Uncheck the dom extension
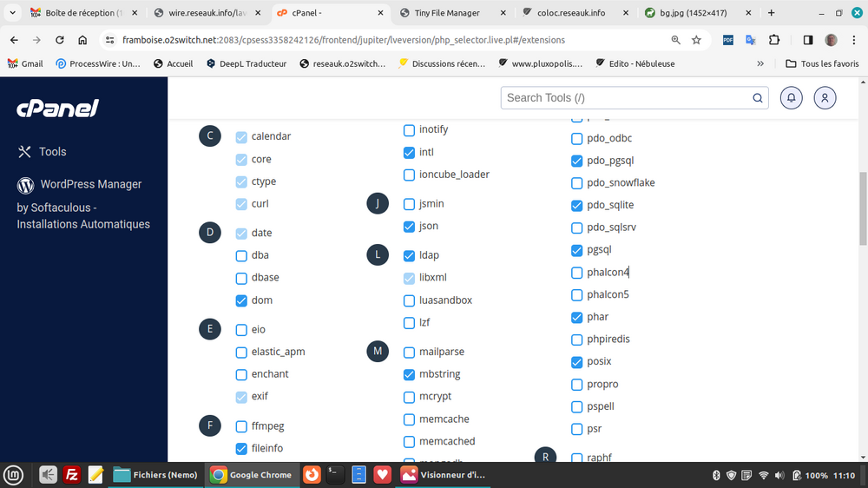This screenshot has height=488, width=868. click(241, 300)
